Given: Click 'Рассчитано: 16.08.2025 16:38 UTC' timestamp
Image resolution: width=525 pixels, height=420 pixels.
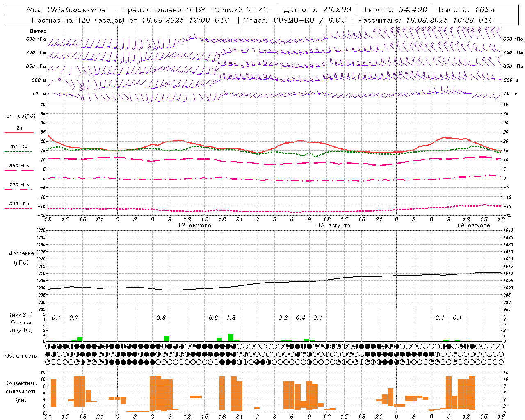Looking at the screenshot, I should tap(426, 20).
